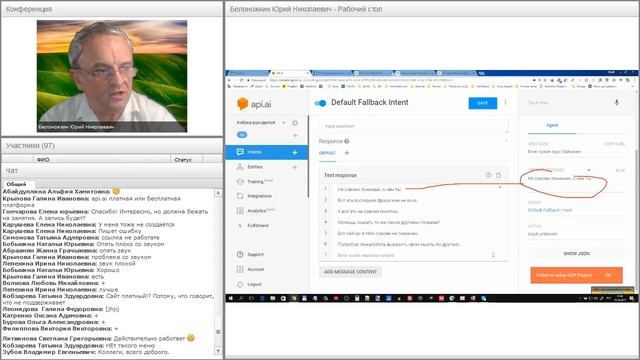Click the help icon in the Text response header

pyautogui.click(x=488, y=175)
